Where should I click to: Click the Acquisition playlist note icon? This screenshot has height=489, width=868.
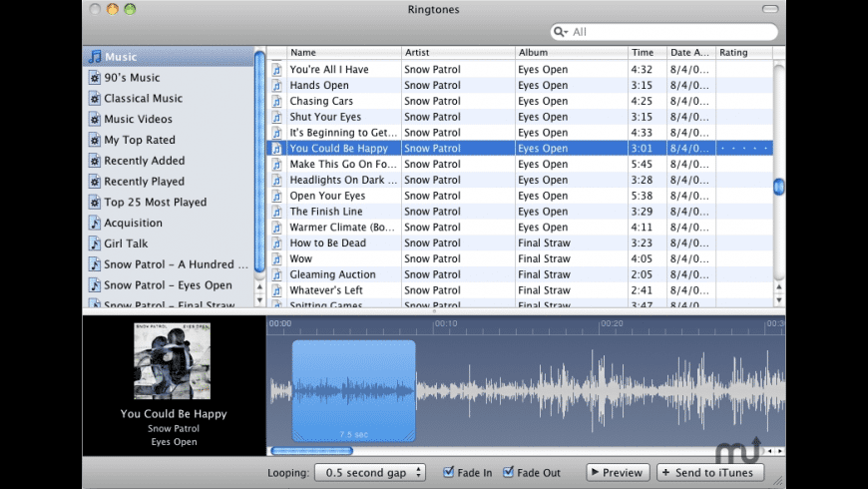(95, 223)
